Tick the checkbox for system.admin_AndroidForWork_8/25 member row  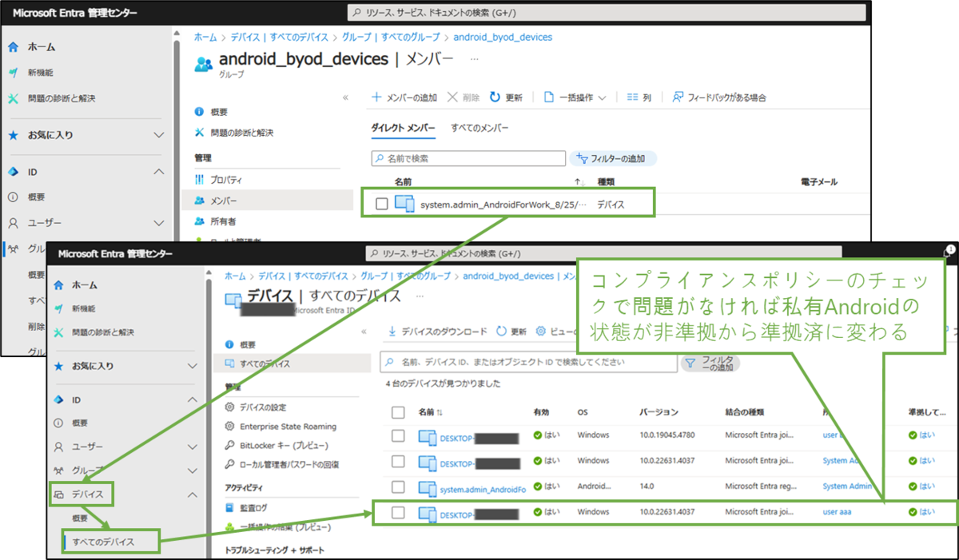pos(382,204)
